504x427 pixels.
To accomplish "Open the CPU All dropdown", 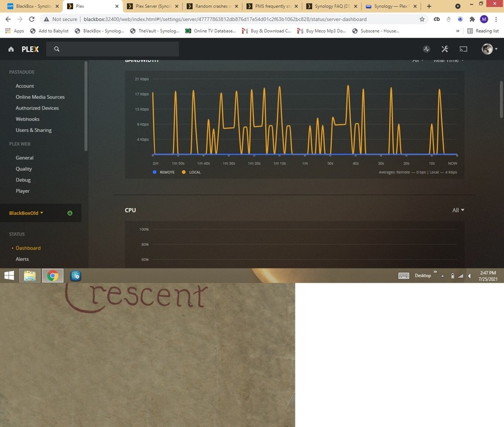I will pos(458,210).
